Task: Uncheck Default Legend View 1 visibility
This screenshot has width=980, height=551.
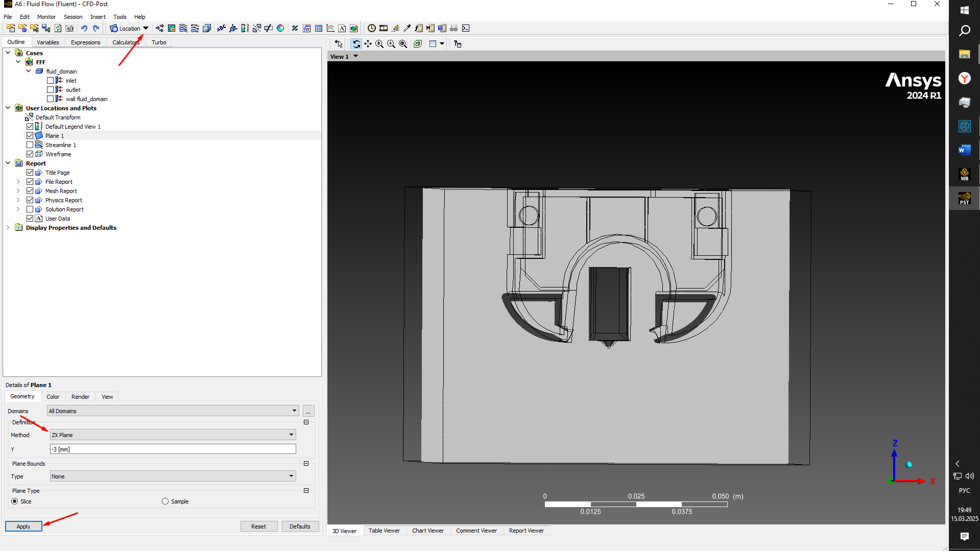Action: (x=30, y=127)
